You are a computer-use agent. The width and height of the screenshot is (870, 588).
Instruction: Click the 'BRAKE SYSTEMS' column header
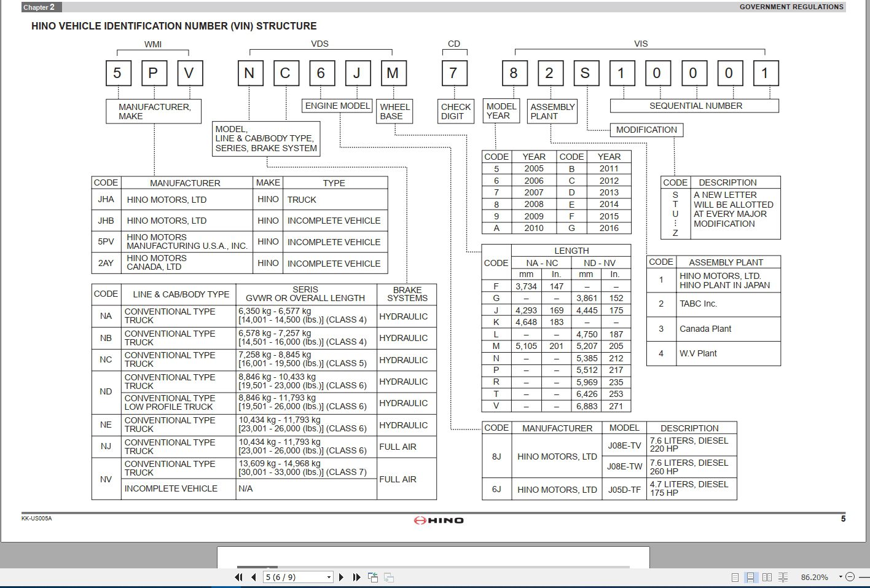pyautogui.click(x=407, y=294)
